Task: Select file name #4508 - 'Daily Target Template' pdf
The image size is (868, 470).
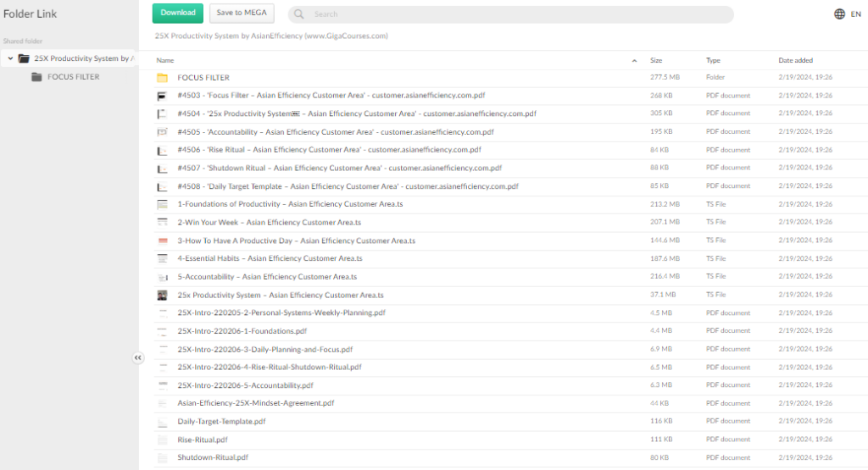Action: [x=348, y=185]
